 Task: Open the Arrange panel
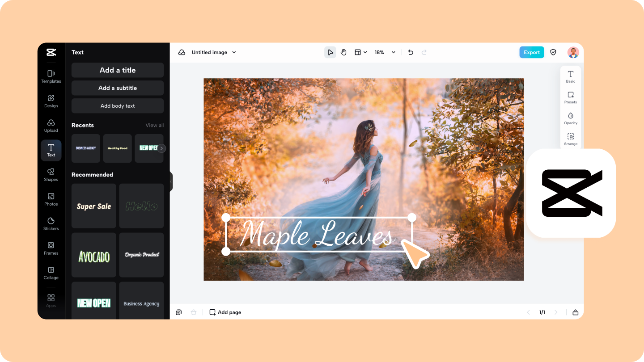(570, 139)
